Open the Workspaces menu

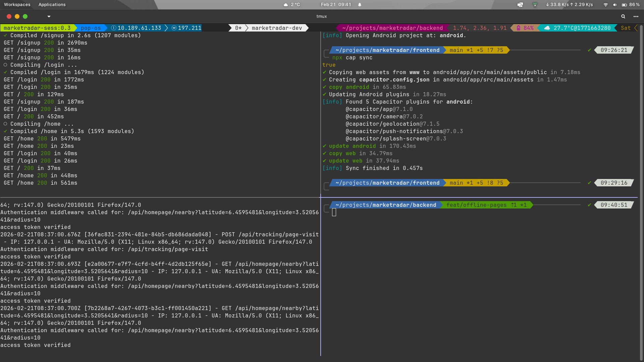[x=17, y=5]
